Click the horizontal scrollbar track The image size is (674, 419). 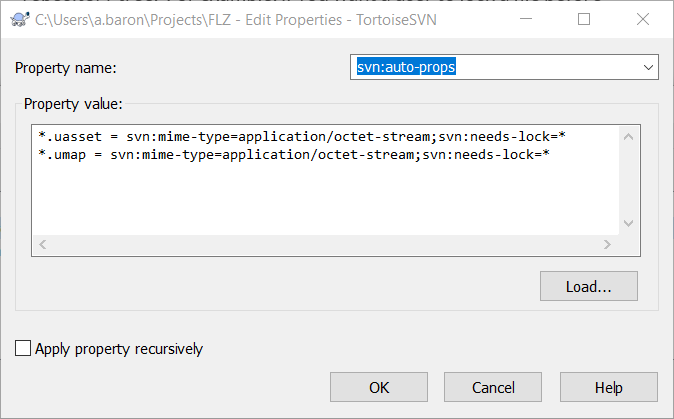pos(325,245)
